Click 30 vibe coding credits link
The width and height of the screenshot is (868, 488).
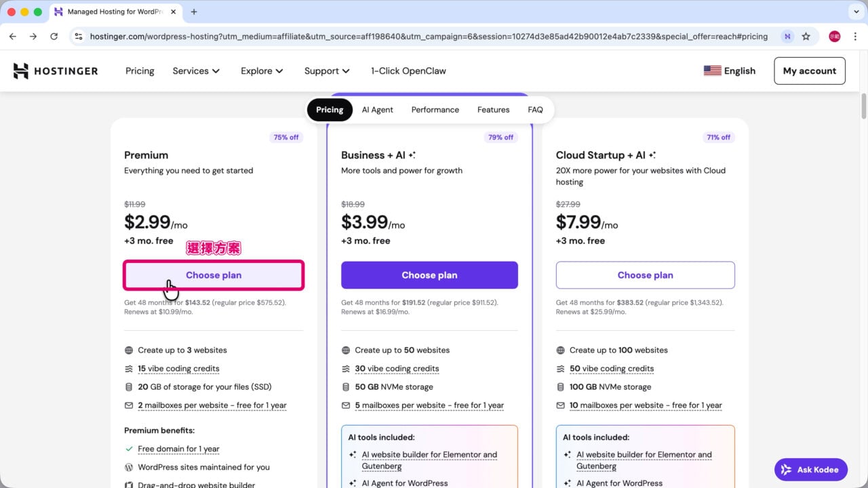(397, 369)
